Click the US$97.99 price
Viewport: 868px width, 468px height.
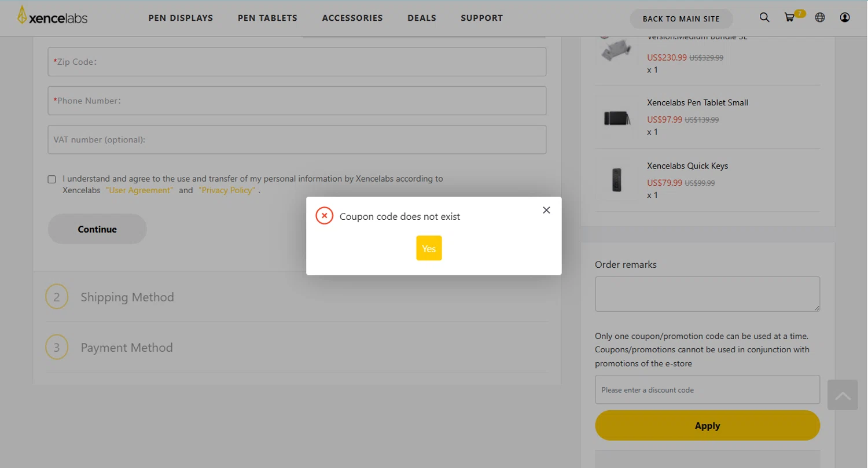(x=664, y=120)
